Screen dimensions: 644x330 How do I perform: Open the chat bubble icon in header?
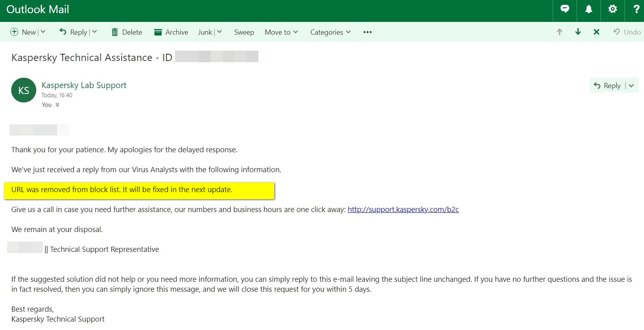pyautogui.click(x=565, y=9)
